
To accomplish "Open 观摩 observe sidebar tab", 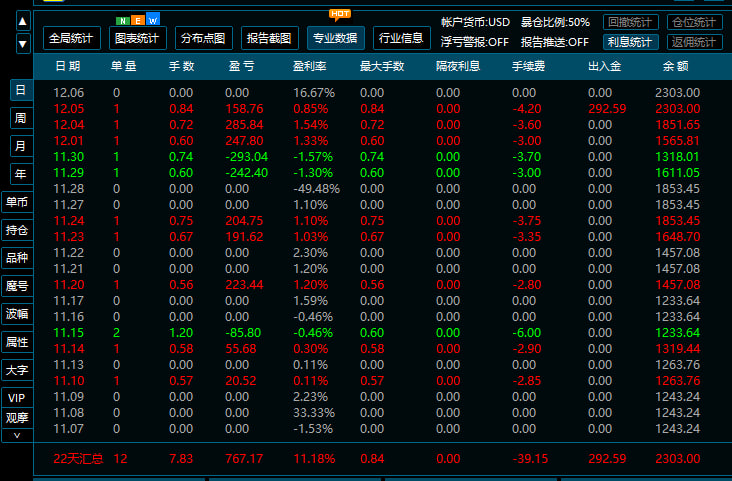I will [17, 417].
